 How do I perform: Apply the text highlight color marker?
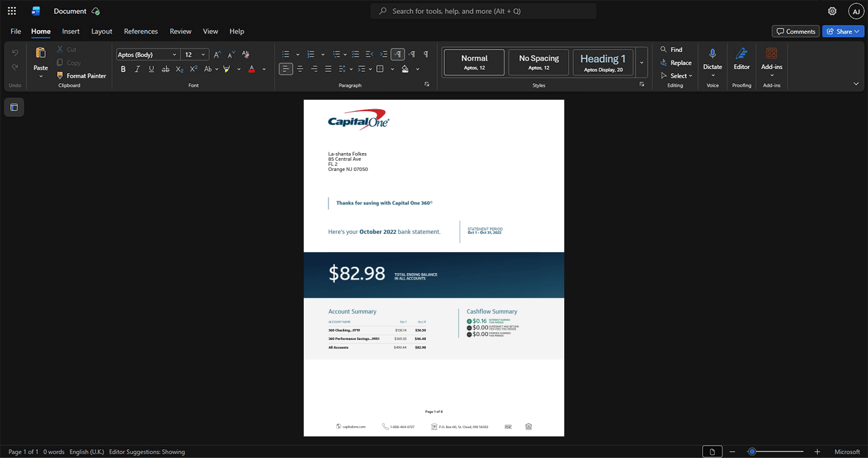[227, 69]
